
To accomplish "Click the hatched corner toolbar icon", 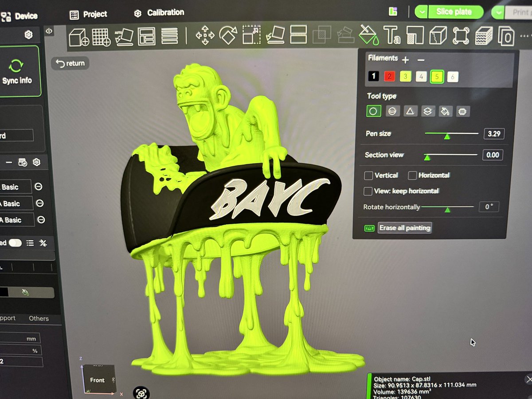I will pyautogui.click(x=415, y=35).
